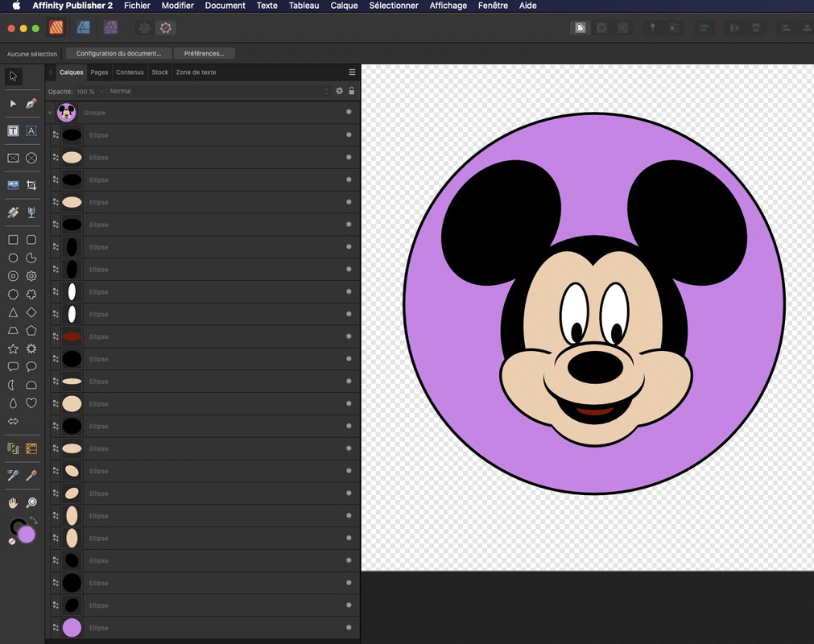
Task: Select the Double Arrow shape tool
Action: pyautogui.click(x=13, y=421)
